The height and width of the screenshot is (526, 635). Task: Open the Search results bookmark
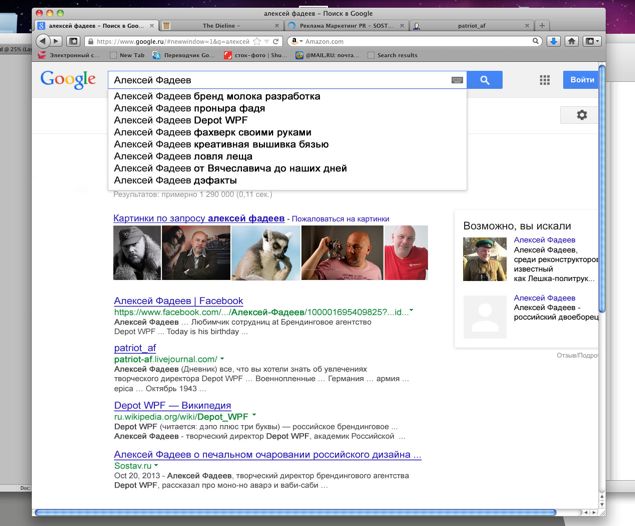click(x=392, y=55)
